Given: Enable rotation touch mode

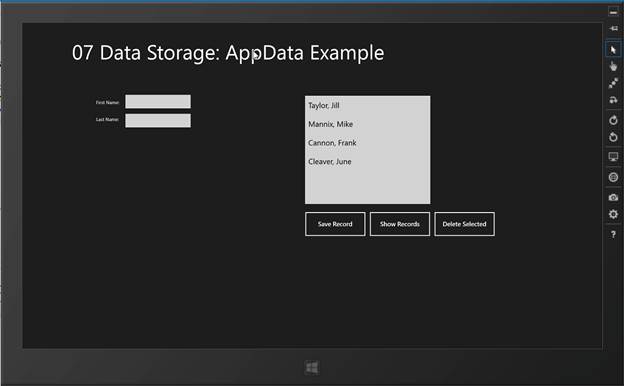Looking at the screenshot, I should point(613,99).
